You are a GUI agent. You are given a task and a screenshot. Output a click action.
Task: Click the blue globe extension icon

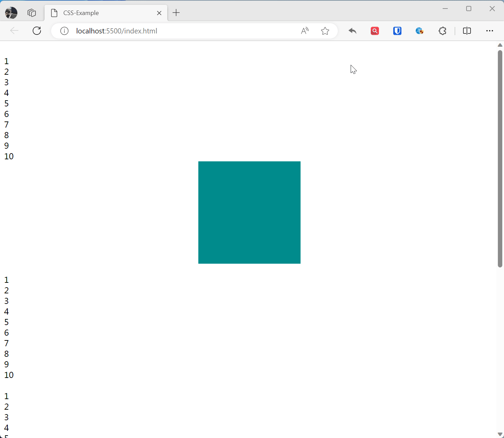click(419, 31)
